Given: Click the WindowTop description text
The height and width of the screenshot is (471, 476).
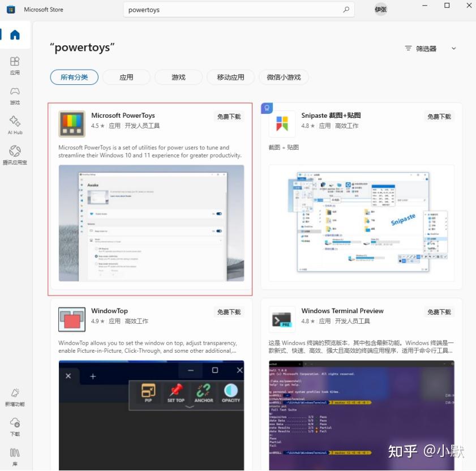Looking at the screenshot, I should [148, 347].
